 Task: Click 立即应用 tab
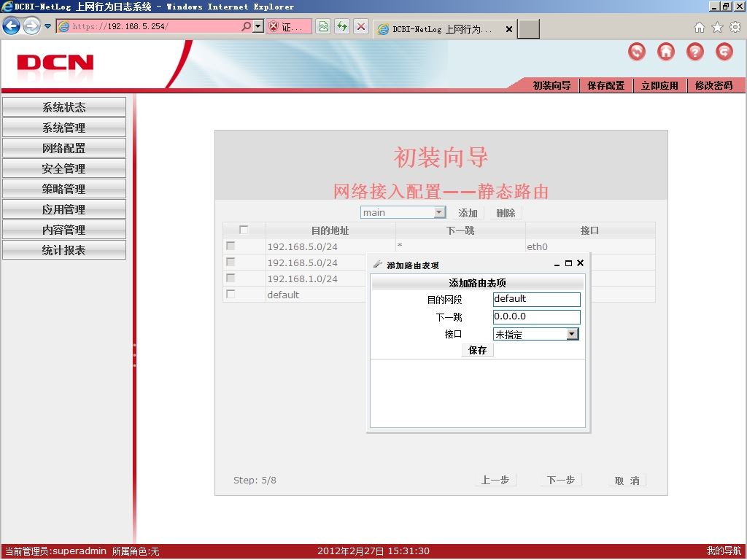(659, 86)
